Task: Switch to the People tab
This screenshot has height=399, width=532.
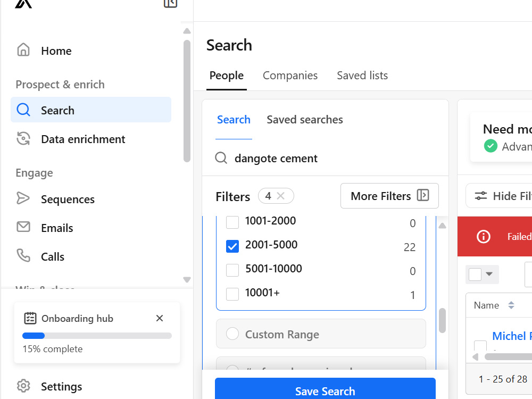Action: click(226, 76)
